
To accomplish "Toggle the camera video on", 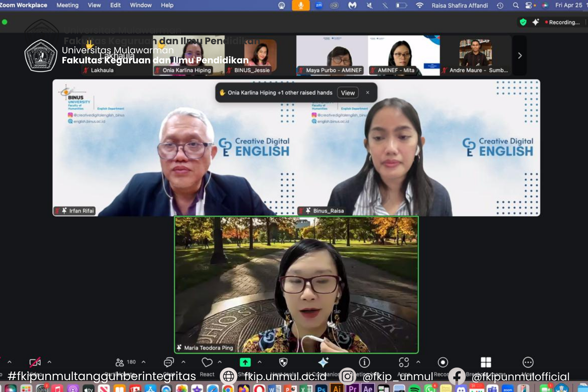I will pos(35,363).
